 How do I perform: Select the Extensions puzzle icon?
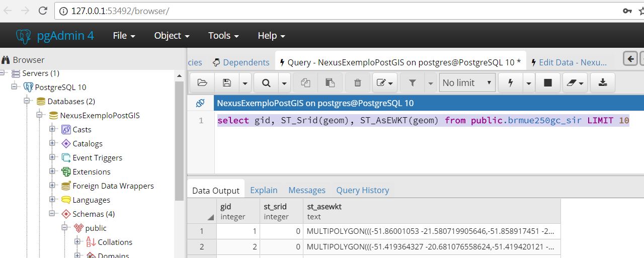tap(66, 171)
